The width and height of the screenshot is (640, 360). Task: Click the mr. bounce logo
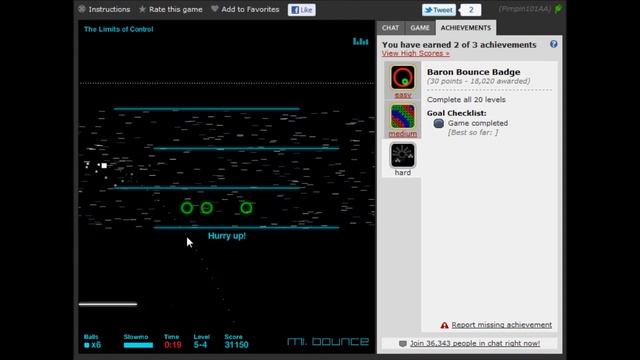click(328, 341)
